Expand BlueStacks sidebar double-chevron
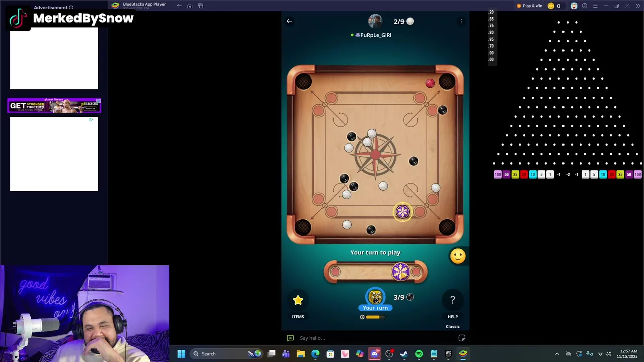This screenshot has width=644, height=362. tap(638, 6)
